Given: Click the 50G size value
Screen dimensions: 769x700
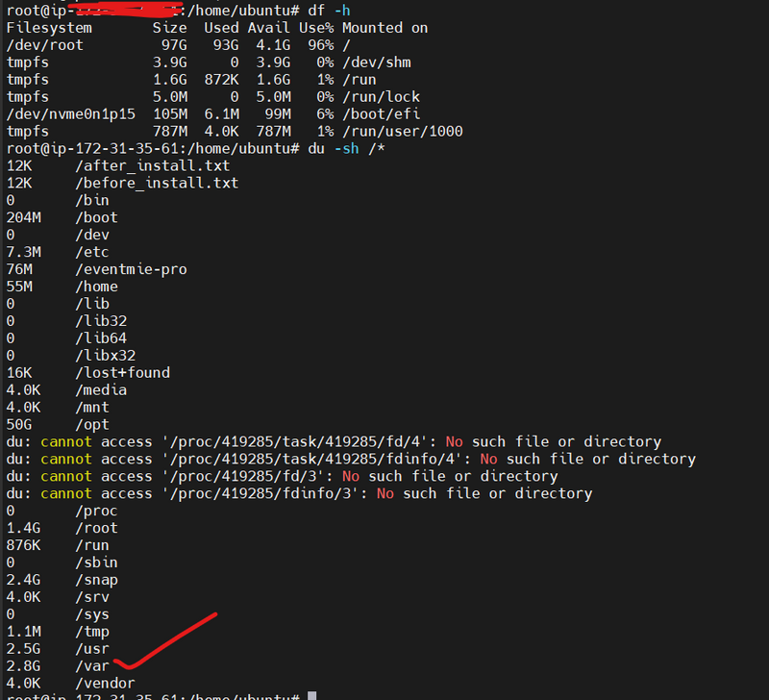Looking at the screenshot, I should tap(19, 425).
